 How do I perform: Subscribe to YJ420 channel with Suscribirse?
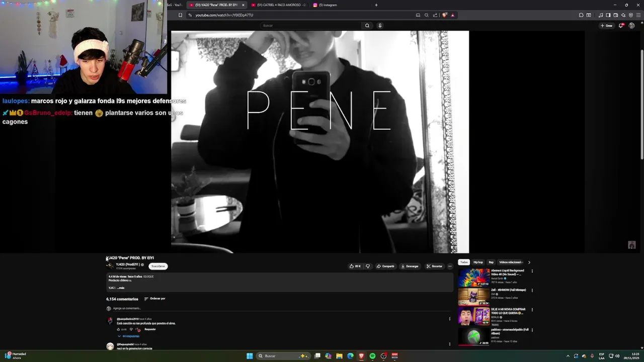point(158,266)
